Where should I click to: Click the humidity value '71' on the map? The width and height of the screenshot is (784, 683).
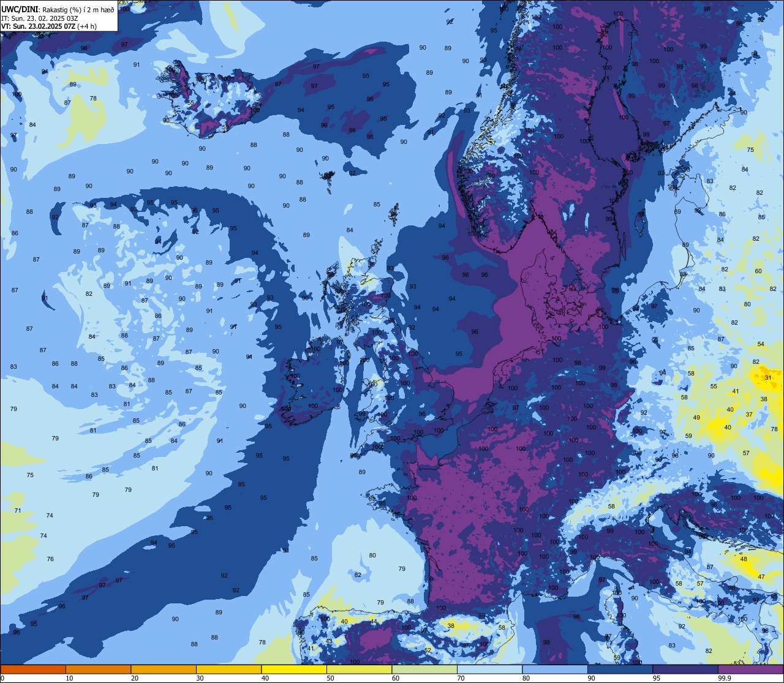(18, 511)
